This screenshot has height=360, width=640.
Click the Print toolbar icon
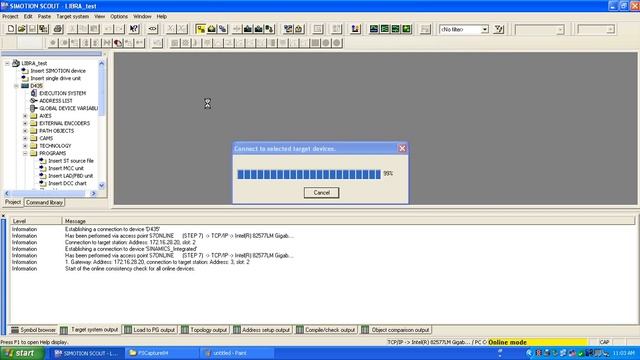tap(58, 29)
